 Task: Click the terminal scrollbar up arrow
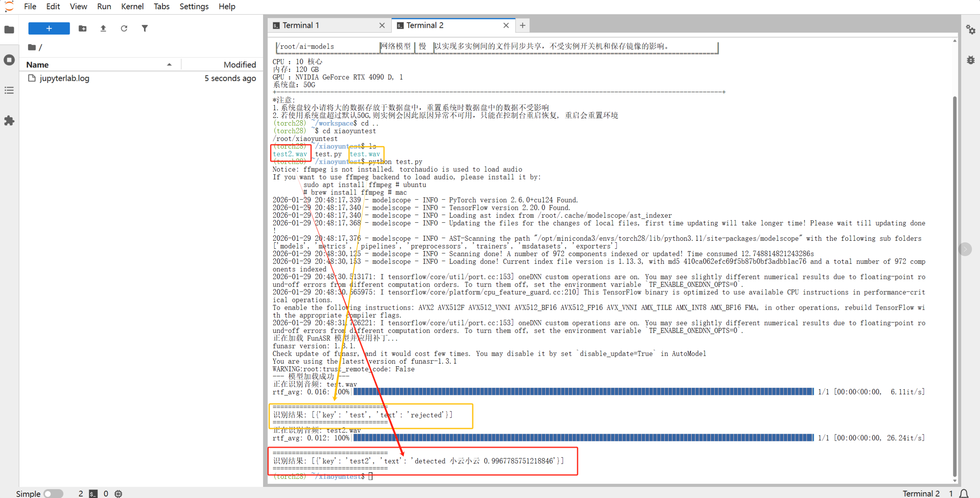click(x=955, y=41)
